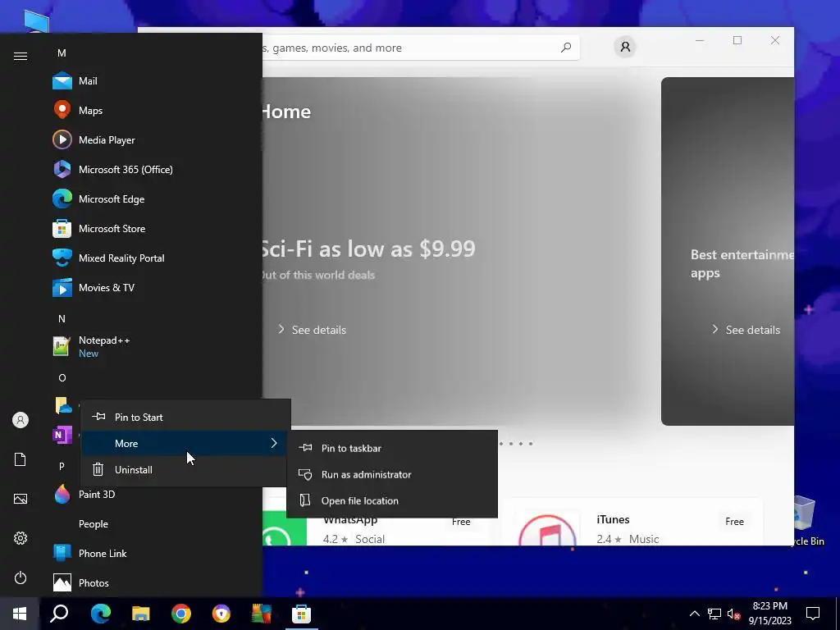Click Store search magnifier icon
840x630 pixels.
point(566,48)
